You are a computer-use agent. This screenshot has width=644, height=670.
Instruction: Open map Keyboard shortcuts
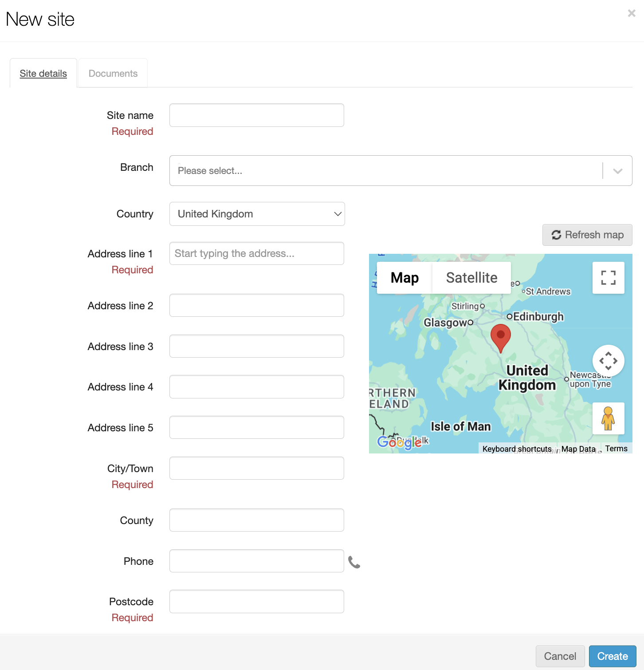pyautogui.click(x=517, y=449)
